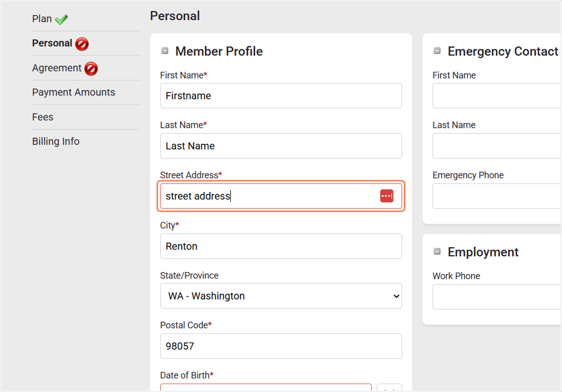
Task: Click the red prohibited icon beside Personal
Action: pyautogui.click(x=82, y=44)
